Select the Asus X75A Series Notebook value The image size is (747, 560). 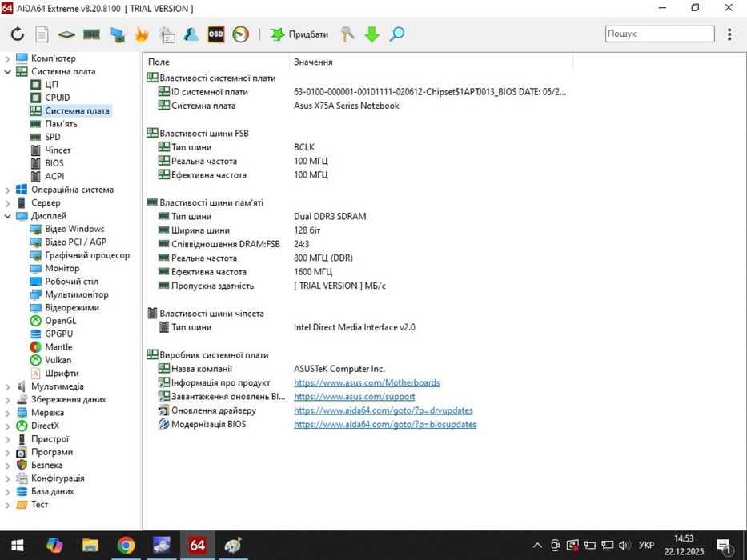(x=347, y=106)
